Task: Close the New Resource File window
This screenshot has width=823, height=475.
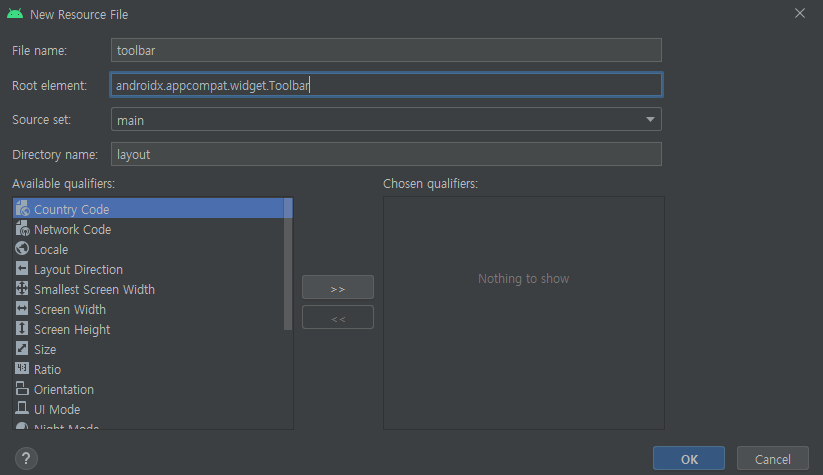Action: tap(799, 13)
